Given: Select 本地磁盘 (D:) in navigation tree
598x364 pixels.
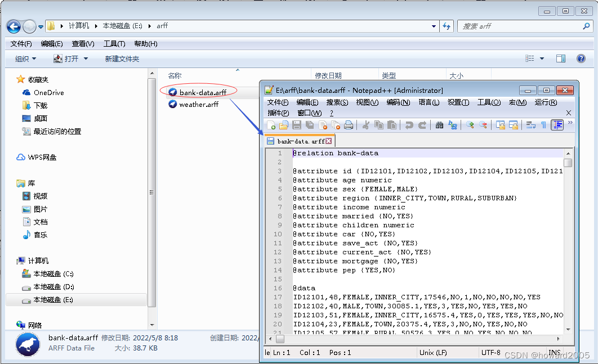Looking at the screenshot, I should point(53,287).
